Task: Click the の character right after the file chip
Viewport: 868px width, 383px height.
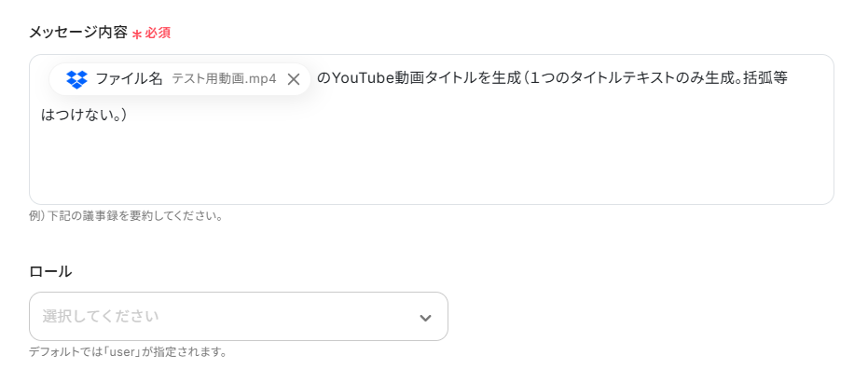Action: (324, 78)
